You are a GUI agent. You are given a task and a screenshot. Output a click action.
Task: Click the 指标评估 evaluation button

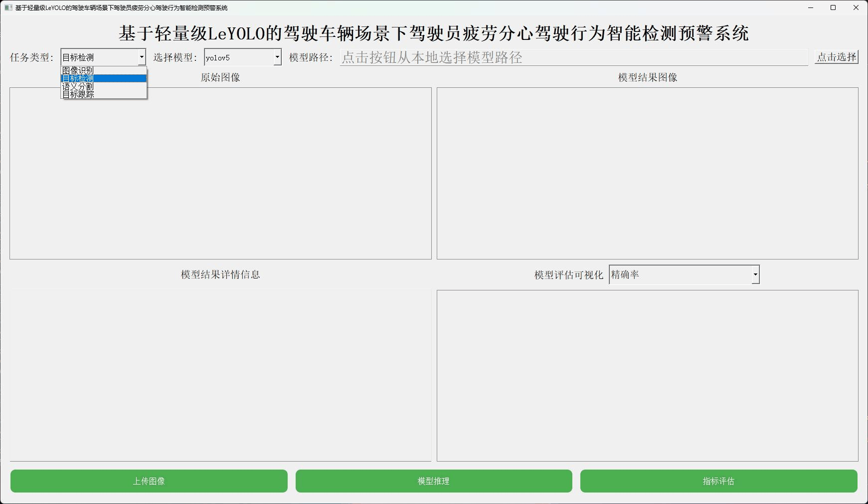click(719, 481)
